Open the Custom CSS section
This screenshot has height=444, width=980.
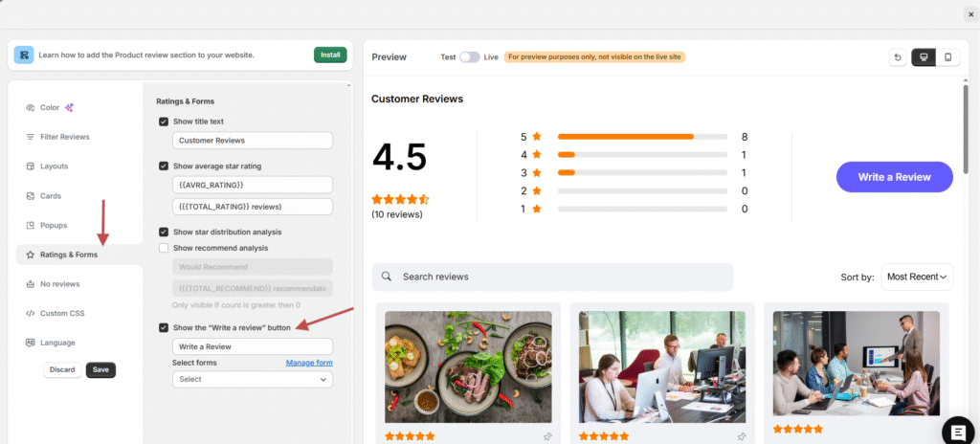(x=60, y=313)
